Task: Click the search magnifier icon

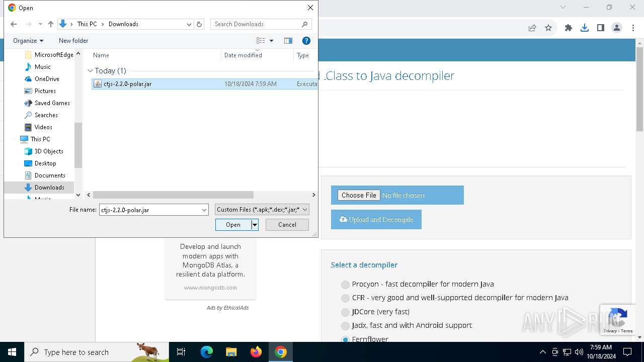Action: 305,24
